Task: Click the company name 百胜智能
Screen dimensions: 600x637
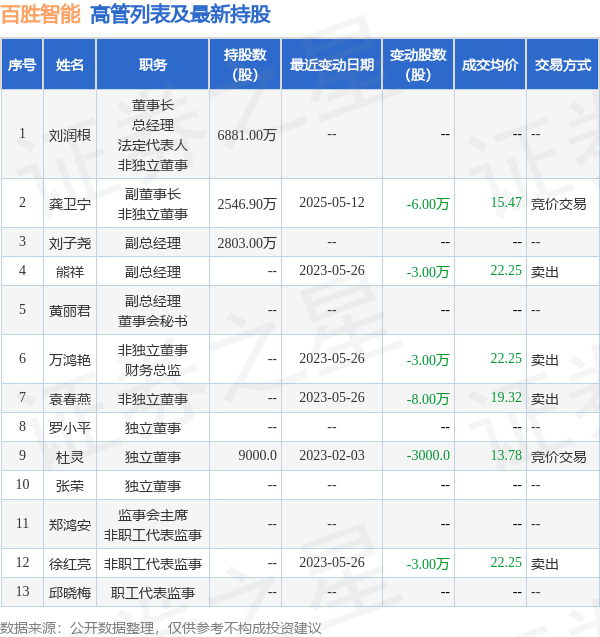Action: click(41, 15)
